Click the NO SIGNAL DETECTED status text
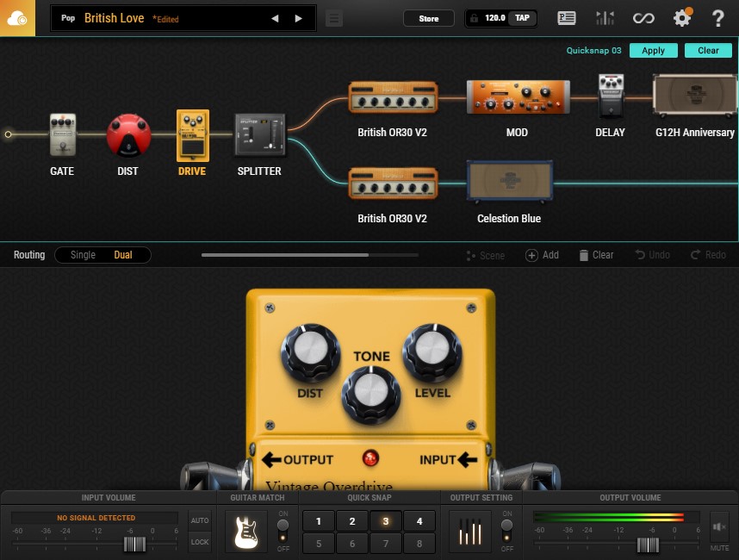Image resolution: width=739 pixels, height=560 pixels. (x=96, y=518)
